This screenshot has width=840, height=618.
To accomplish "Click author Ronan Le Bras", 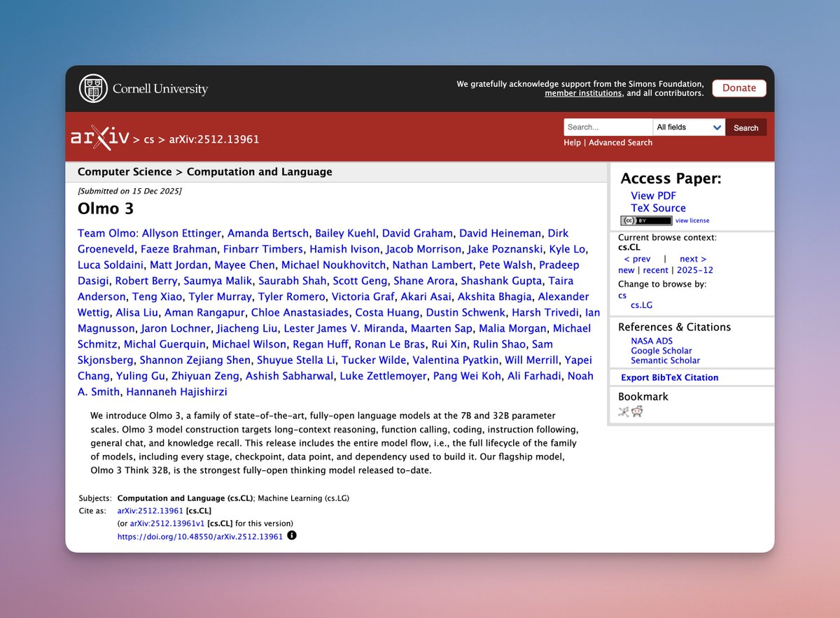I will pyautogui.click(x=389, y=344).
